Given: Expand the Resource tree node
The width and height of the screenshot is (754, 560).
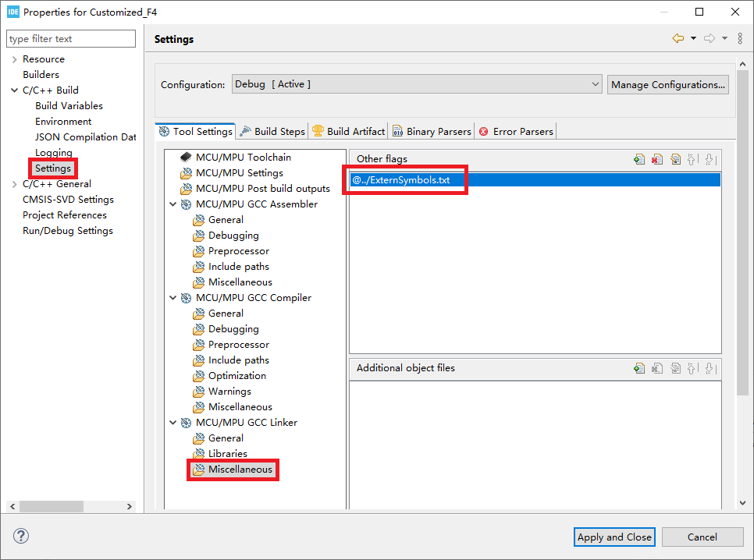Looking at the screenshot, I should (x=14, y=59).
